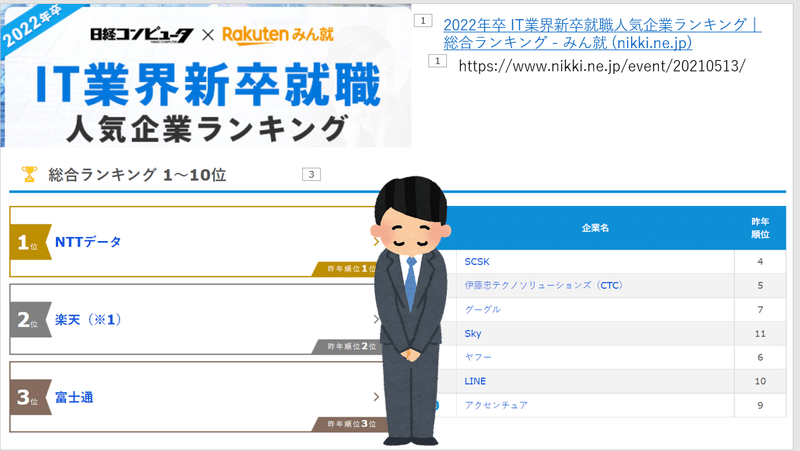The image size is (800, 451).
Task: Click last-year rank value 5 for CTC
Action: (760, 285)
